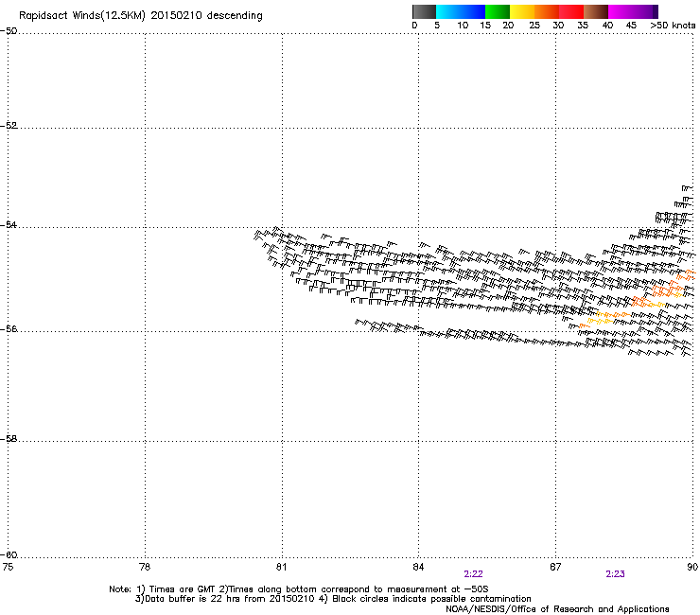This screenshot has width=700, height=615.
Task: Click the green 15-20 knots color band
Action: point(498,11)
